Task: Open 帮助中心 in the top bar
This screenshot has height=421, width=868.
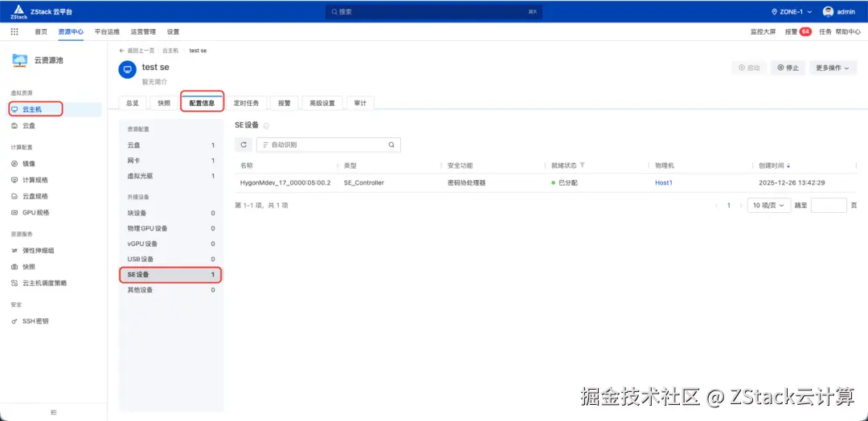Action: pos(848,32)
